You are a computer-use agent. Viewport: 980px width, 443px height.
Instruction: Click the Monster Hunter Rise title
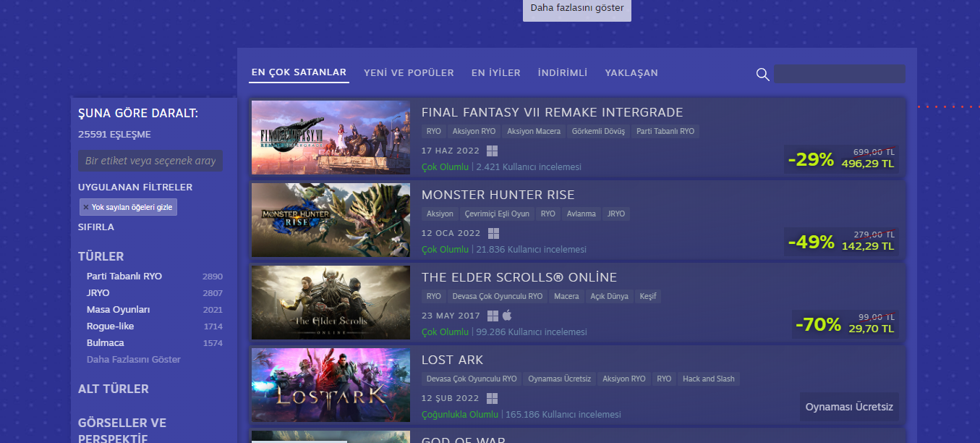[x=498, y=195]
